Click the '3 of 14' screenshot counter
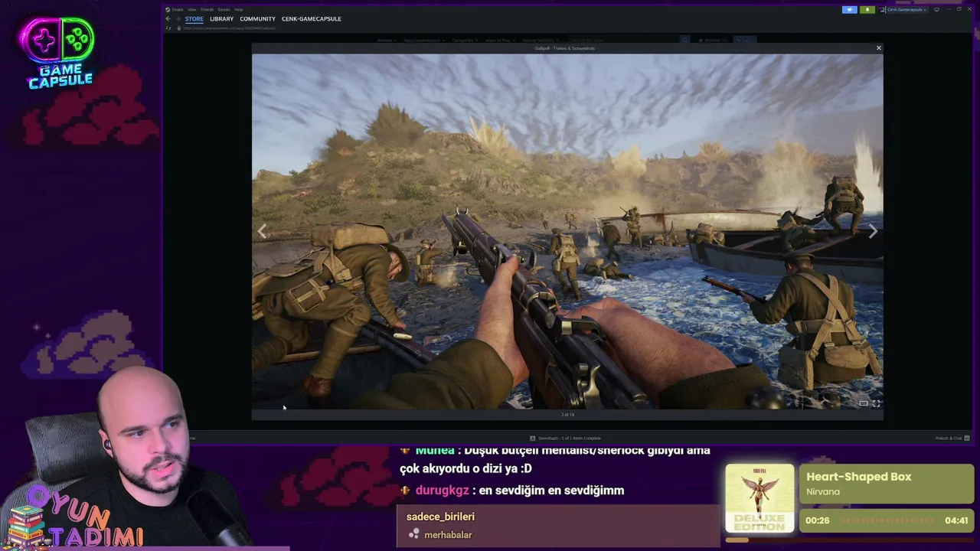 pyautogui.click(x=567, y=415)
